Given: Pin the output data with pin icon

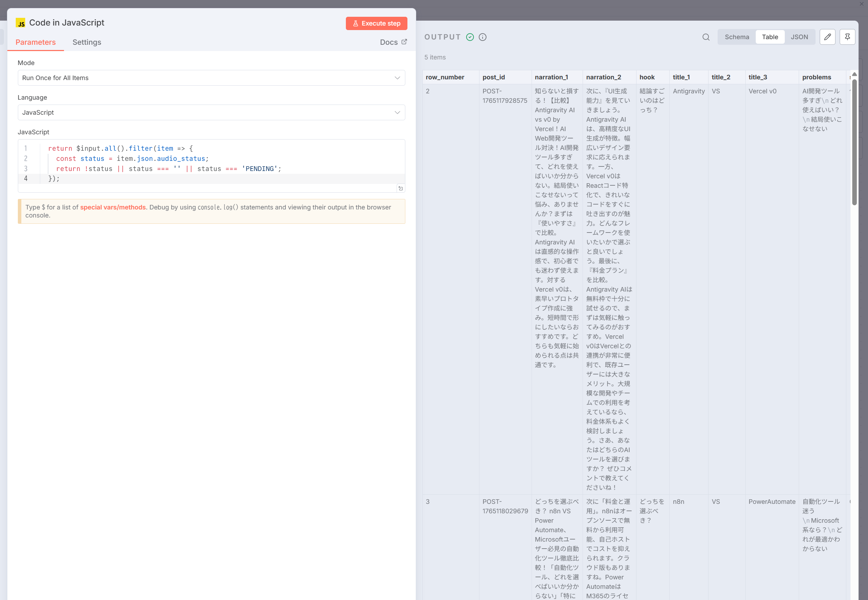Looking at the screenshot, I should (847, 37).
